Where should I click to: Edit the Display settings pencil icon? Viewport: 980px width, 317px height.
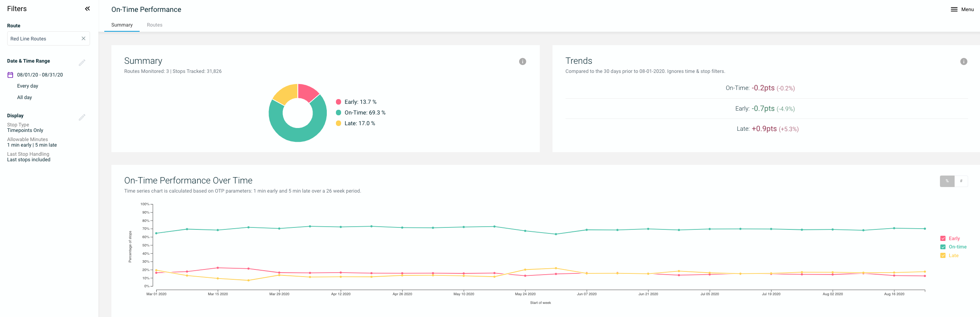pyautogui.click(x=82, y=117)
